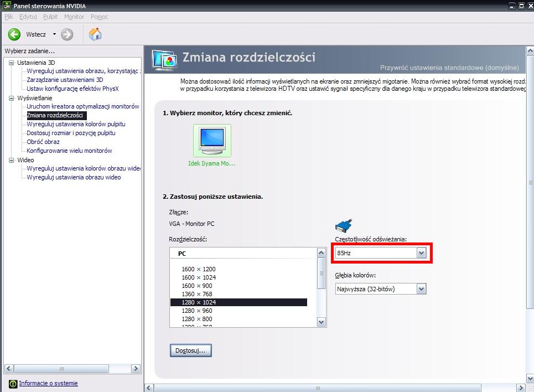Viewport: 534px width, 392px height.
Task: Open the Wstecz history dropdown arrow
Action: [54, 34]
